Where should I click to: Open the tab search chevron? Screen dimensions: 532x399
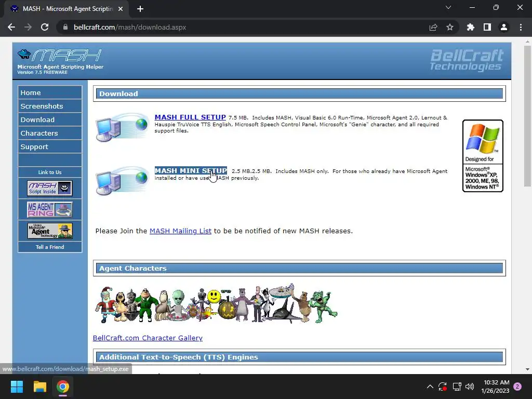448,7
